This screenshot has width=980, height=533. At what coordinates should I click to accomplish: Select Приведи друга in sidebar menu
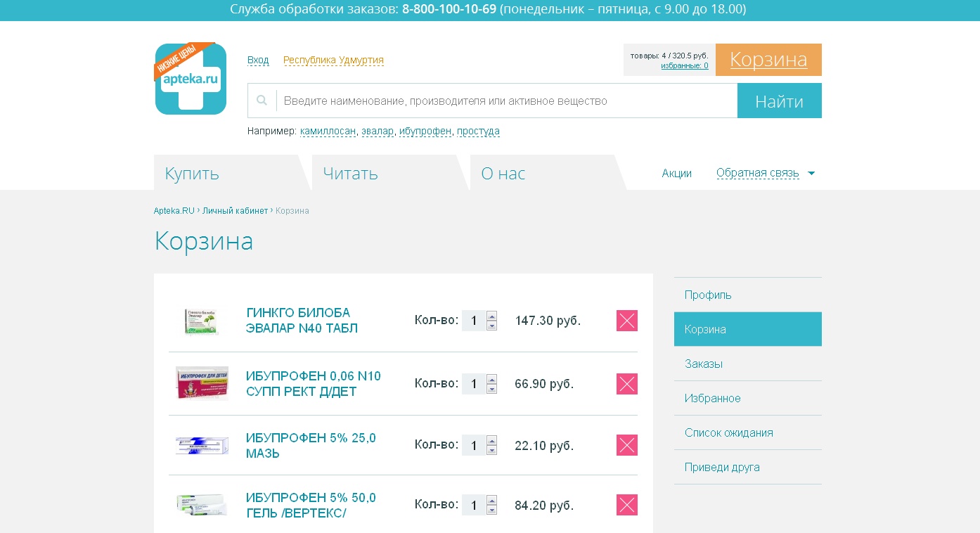coord(748,467)
